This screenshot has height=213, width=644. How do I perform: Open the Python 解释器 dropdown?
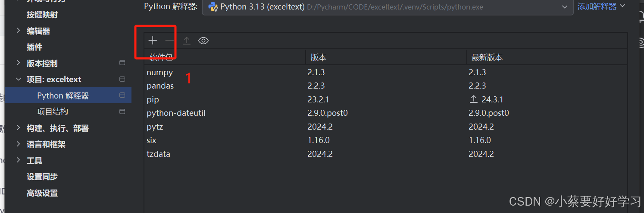point(388,7)
